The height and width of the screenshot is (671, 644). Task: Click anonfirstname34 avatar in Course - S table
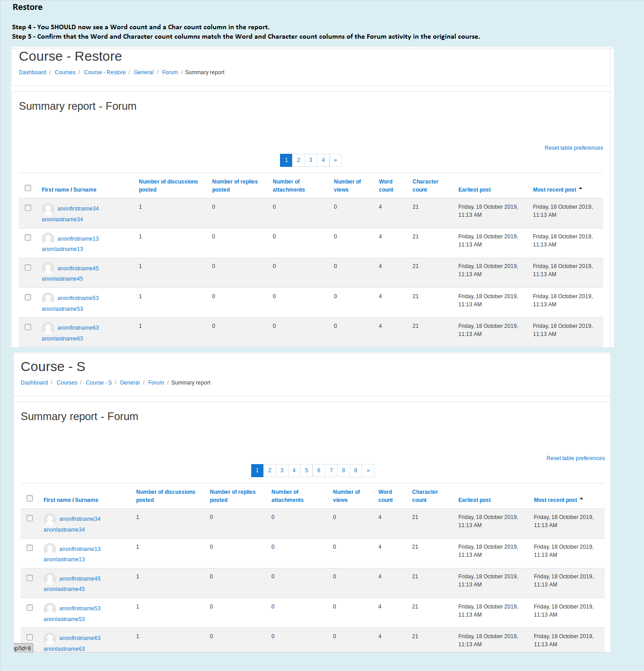(50, 519)
